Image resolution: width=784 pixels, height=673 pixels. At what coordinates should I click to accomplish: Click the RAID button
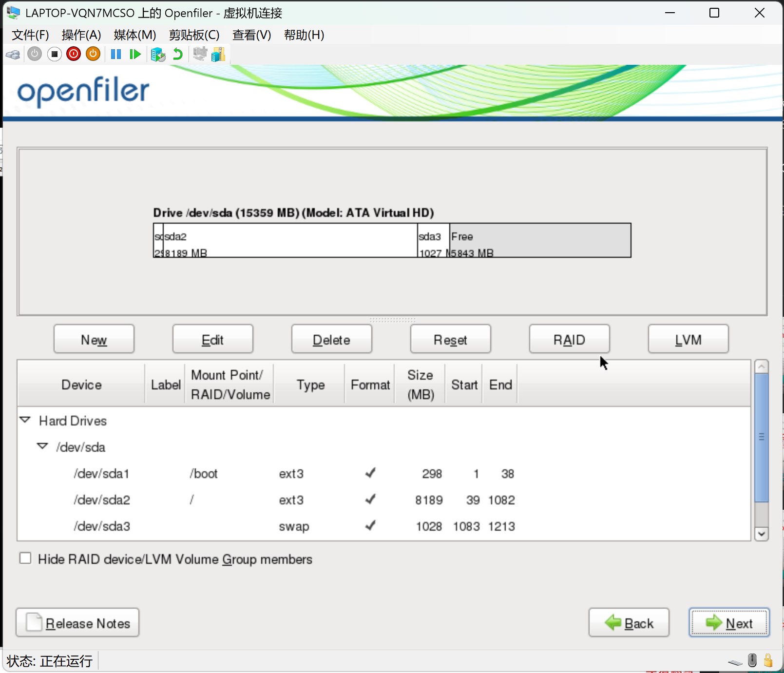(570, 339)
